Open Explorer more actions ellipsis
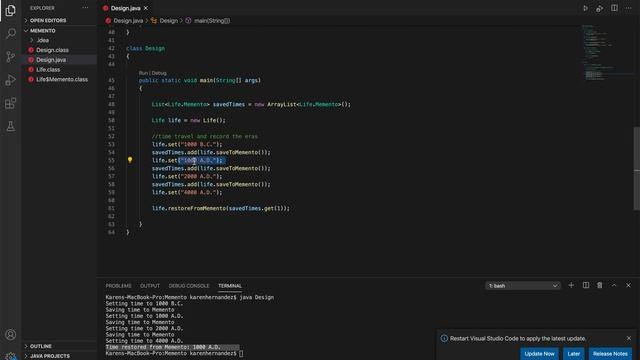Image resolution: width=640 pixels, height=360 pixels. tap(85, 8)
